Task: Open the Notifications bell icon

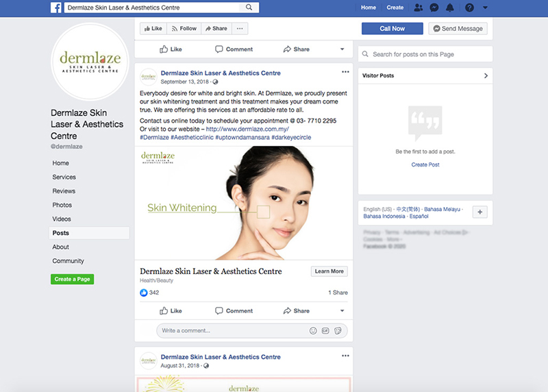Action: click(451, 8)
